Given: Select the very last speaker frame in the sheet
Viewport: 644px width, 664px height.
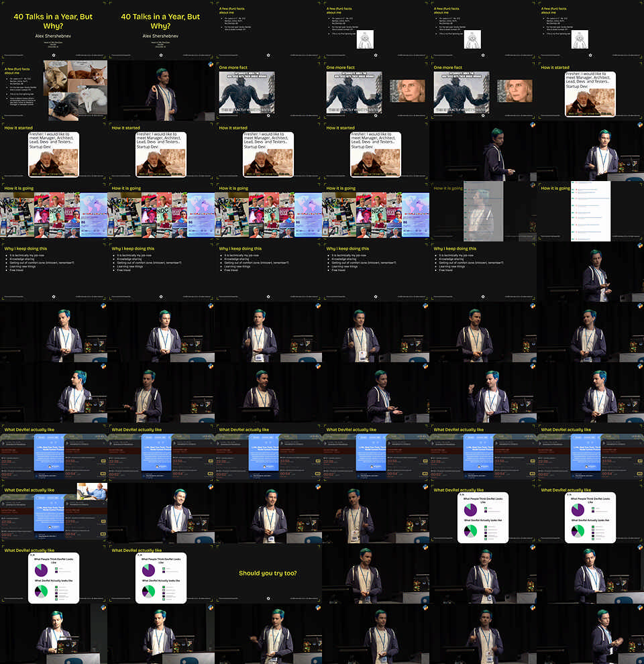Looking at the screenshot, I should click(x=590, y=634).
